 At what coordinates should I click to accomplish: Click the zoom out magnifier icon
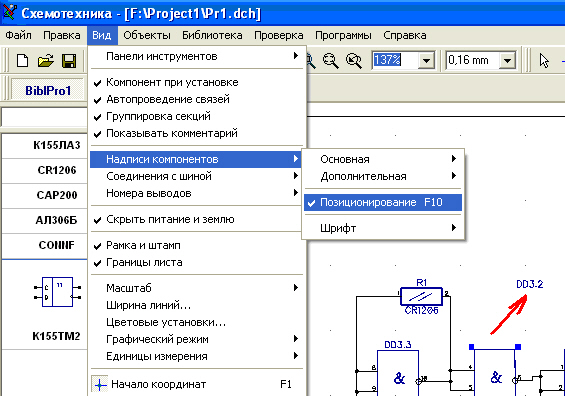tap(331, 61)
